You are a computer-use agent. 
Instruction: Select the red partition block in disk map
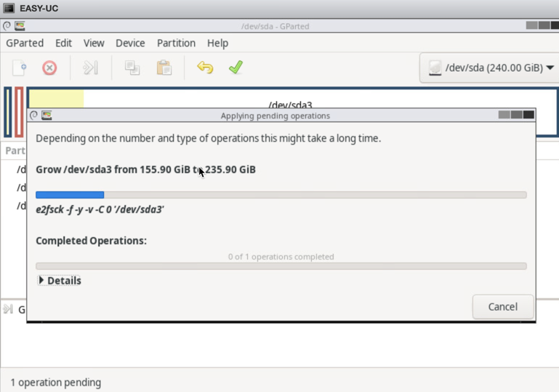(x=19, y=111)
